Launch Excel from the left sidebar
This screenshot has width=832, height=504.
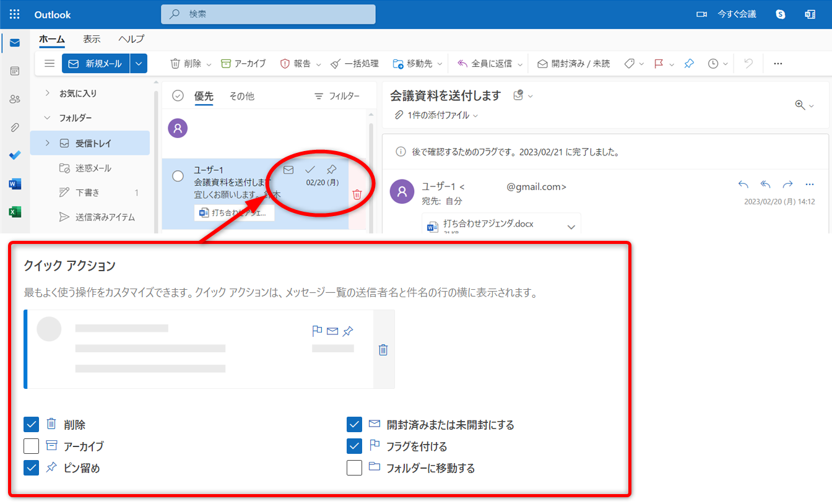tap(15, 212)
